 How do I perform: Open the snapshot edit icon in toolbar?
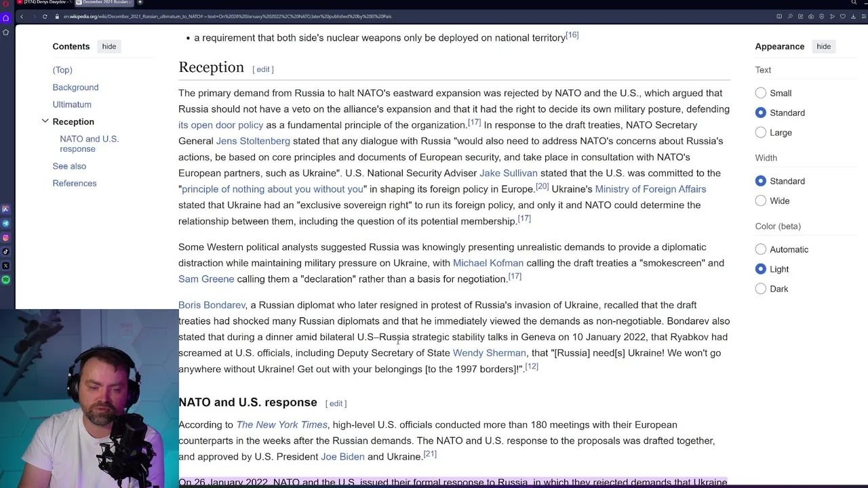click(x=800, y=16)
